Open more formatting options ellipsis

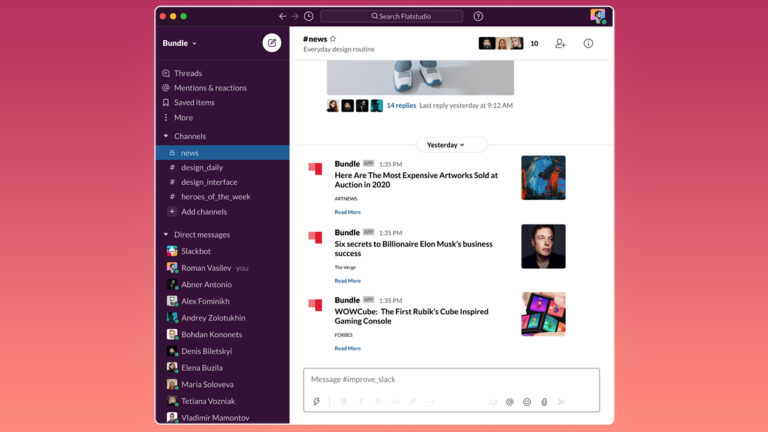tap(430, 402)
